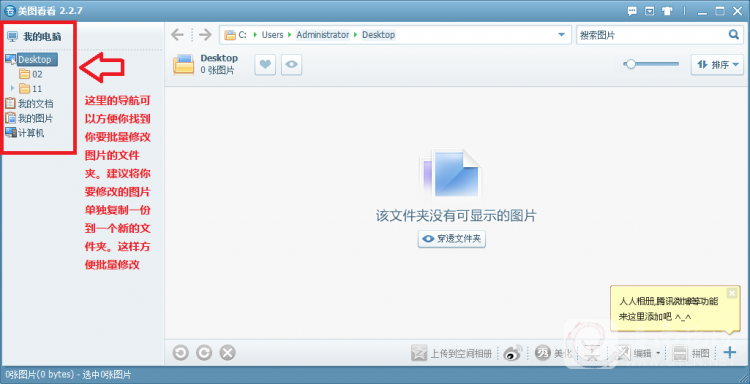Open the 排序 sort dropdown

pyautogui.click(x=717, y=65)
